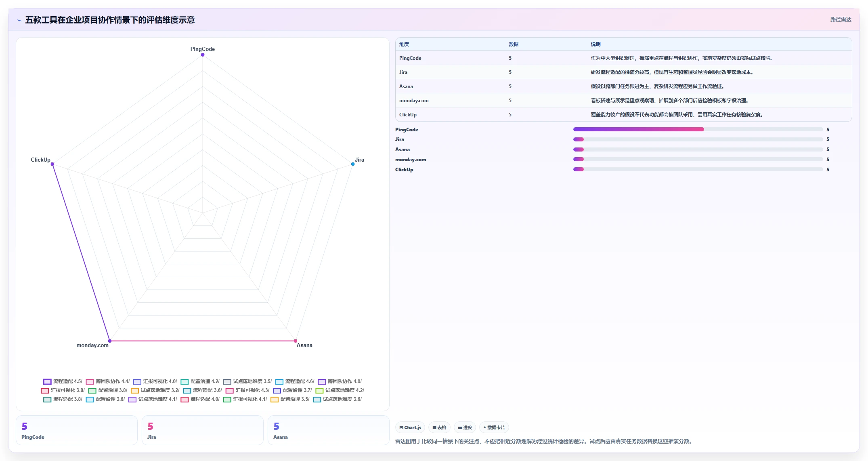Click the 路径雷达 label in header
868x461 pixels.
click(841, 19)
